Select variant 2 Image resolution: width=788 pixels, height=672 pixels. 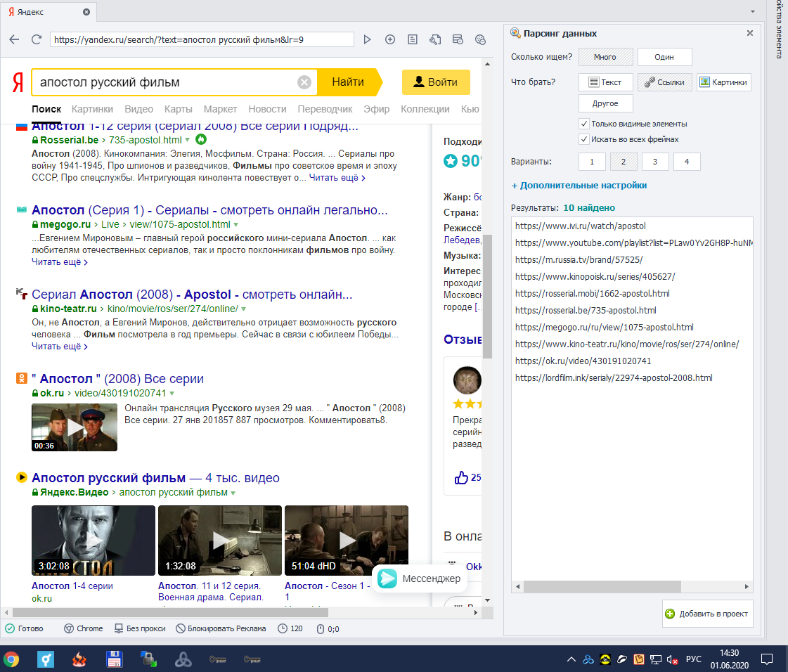click(x=624, y=162)
